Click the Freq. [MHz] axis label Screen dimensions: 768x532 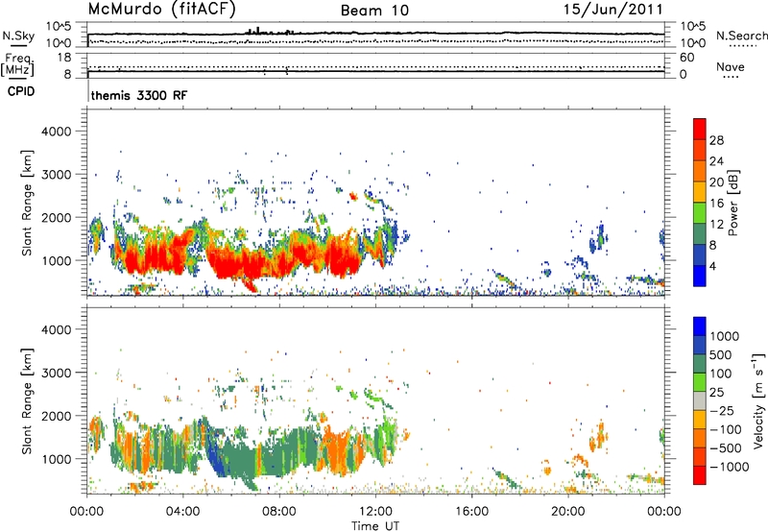pos(17,64)
